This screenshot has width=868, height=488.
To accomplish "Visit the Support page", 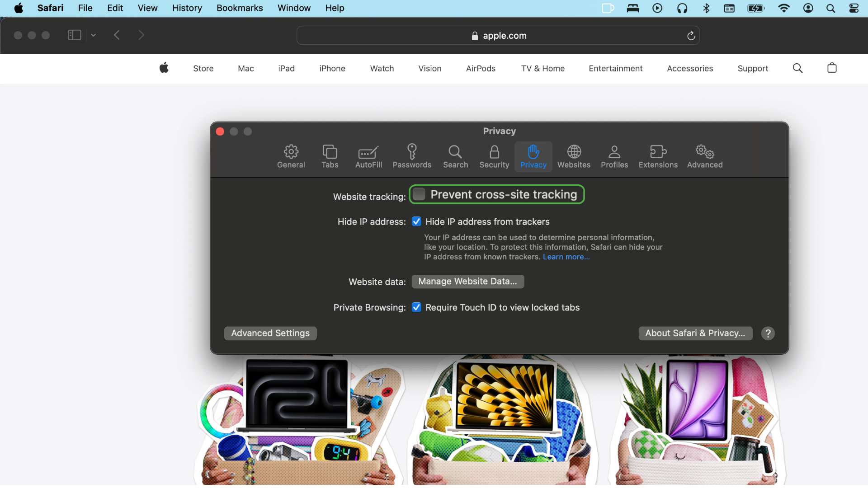I will pos(753,69).
